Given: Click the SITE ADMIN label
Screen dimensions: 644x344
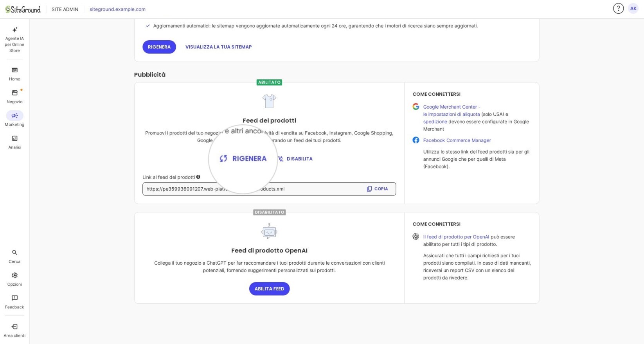Looking at the screenshot, I should (65, 9).
